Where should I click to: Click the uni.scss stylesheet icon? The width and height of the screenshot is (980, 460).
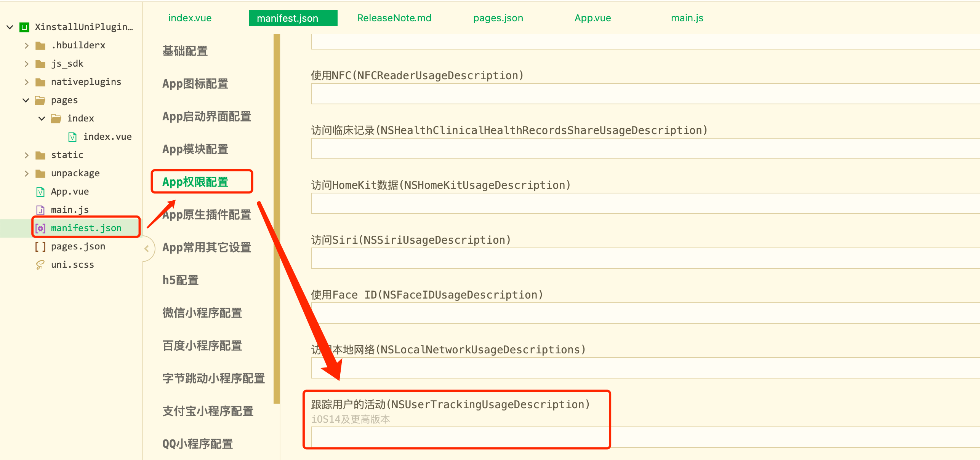[x=40, y=264]
